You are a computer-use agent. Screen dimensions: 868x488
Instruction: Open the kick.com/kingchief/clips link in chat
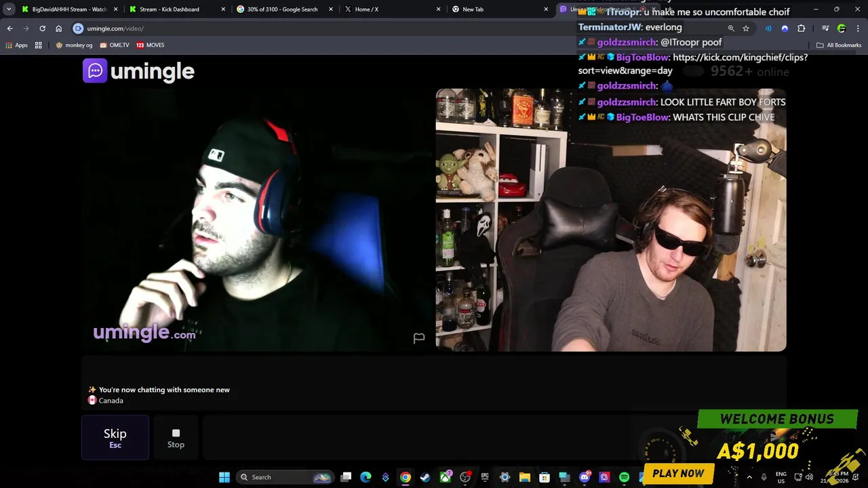coord(693,64)
